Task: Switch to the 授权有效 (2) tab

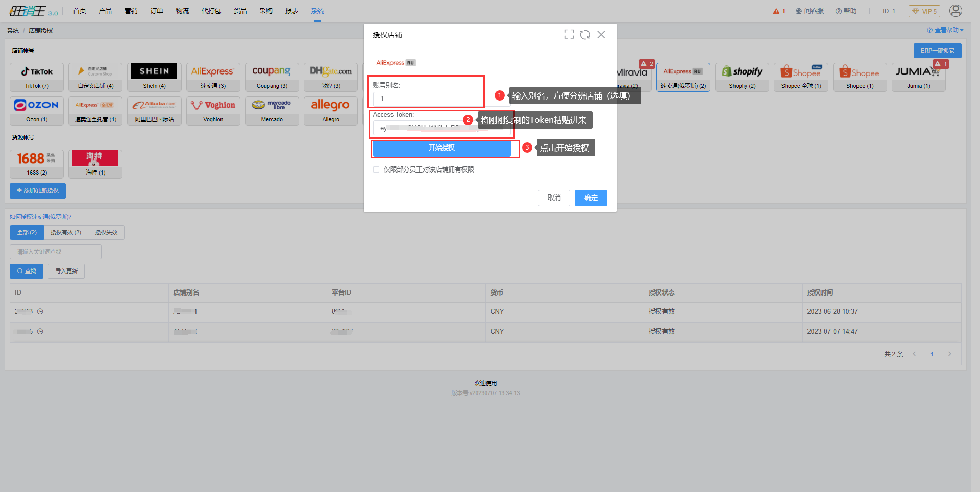Action: 66,232
